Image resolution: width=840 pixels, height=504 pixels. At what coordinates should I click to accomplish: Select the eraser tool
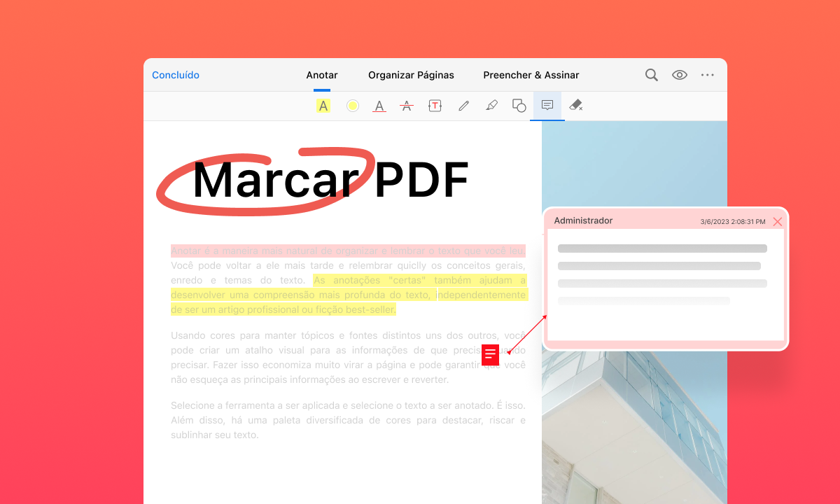point(575,106)
